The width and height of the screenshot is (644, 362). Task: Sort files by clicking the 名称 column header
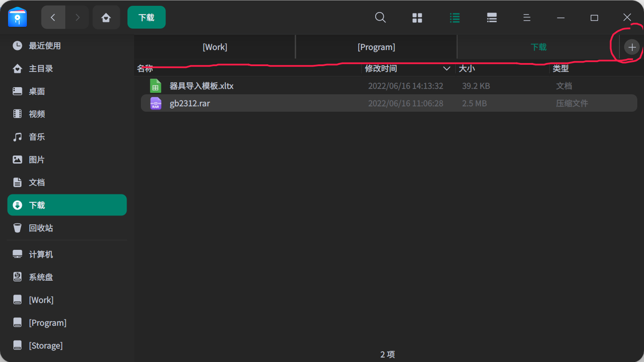pos(145,68)
